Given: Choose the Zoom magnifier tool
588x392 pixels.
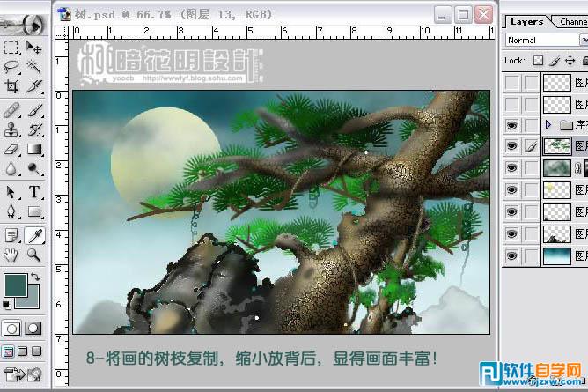Looking at the screenshot, I should coord(34,255).
